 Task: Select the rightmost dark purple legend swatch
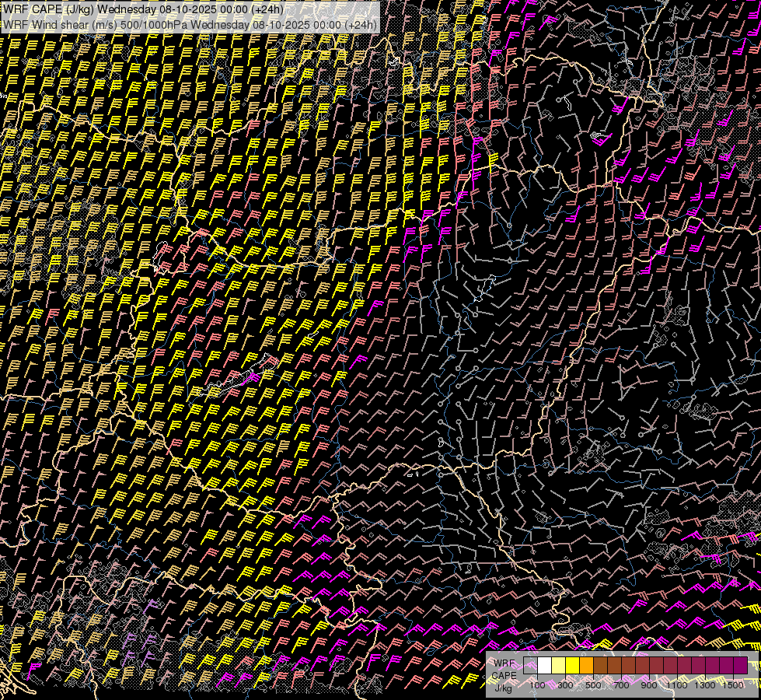pyautogui.click(x=740, y=666)
